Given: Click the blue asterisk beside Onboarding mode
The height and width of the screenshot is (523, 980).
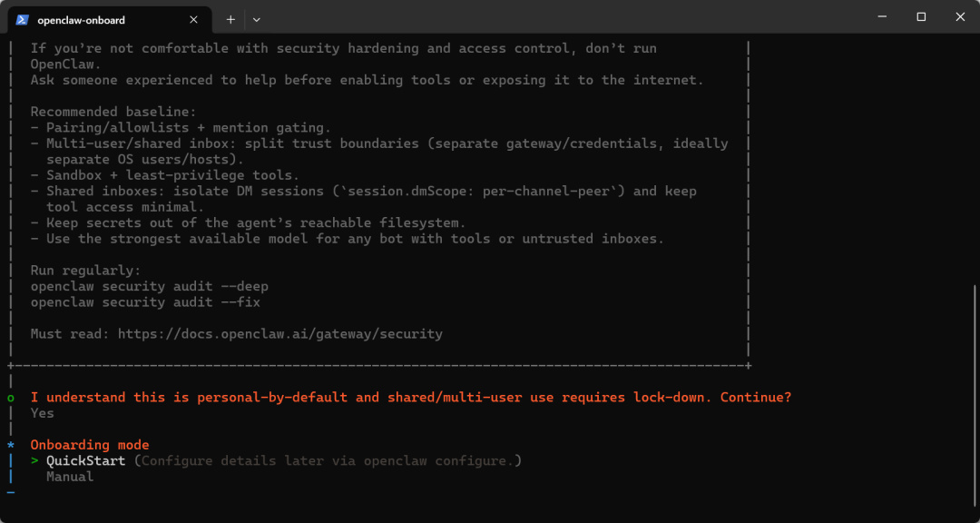Looking at the screenshot, I should [11, 445].
